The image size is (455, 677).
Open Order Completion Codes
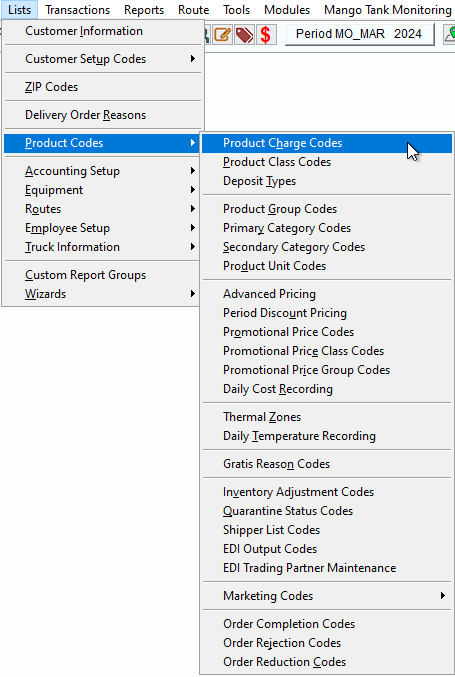click(x=327, y=624)
